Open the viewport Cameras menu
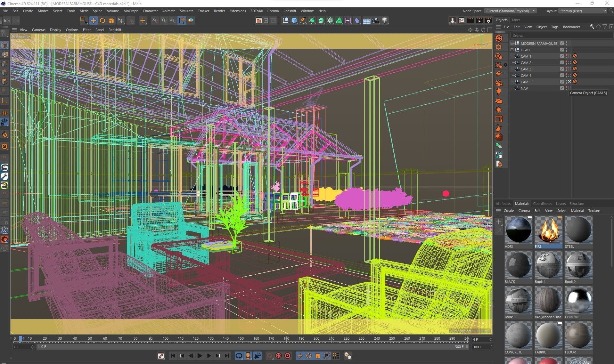 pos(38,30)
